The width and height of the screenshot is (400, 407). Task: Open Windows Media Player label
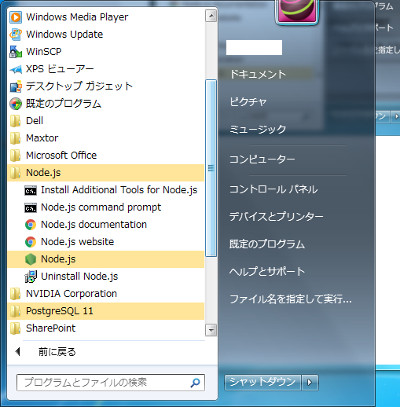click(x=77, y=17)
